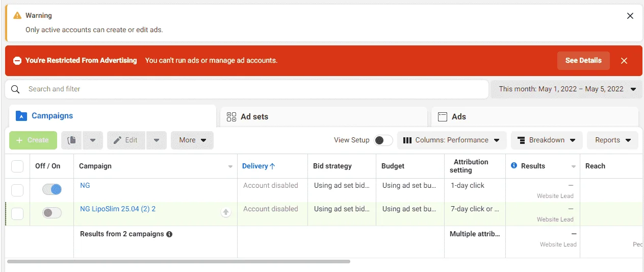
Task: Open the NG LipoSlim 25.04 (2) 2 campaign
Action: pos(118,209)
